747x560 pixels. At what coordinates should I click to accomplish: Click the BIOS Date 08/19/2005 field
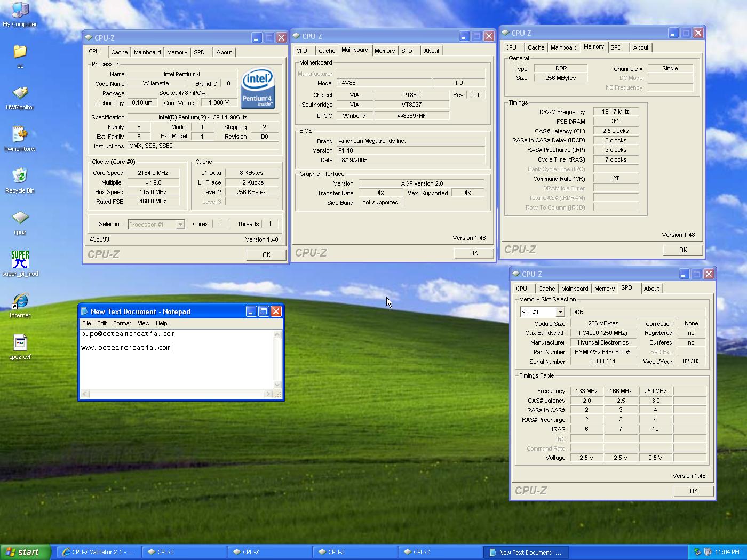pos(411,160)
